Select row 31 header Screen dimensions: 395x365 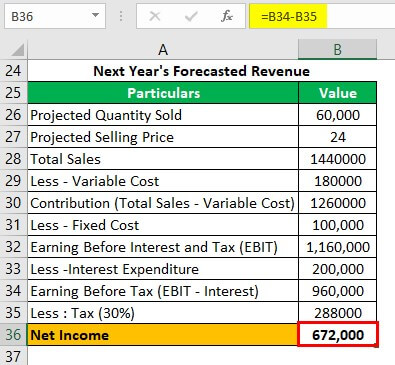tap(13, 225)
